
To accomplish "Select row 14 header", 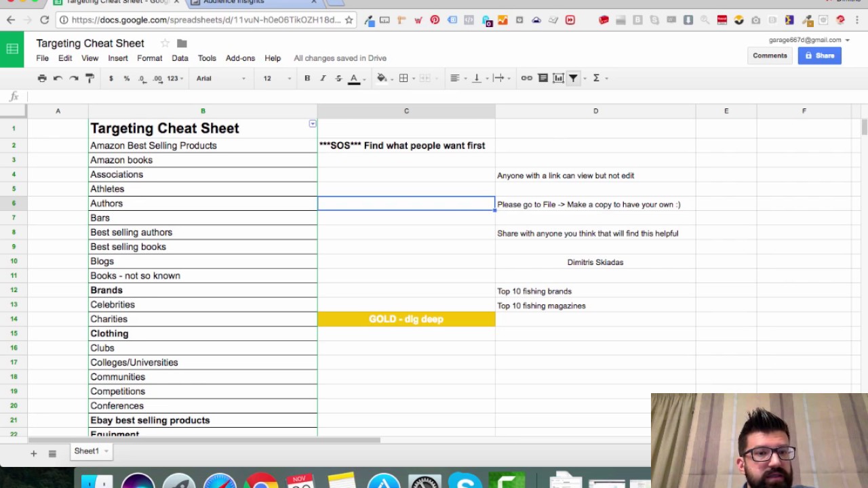I will click(x=14, y=319).
